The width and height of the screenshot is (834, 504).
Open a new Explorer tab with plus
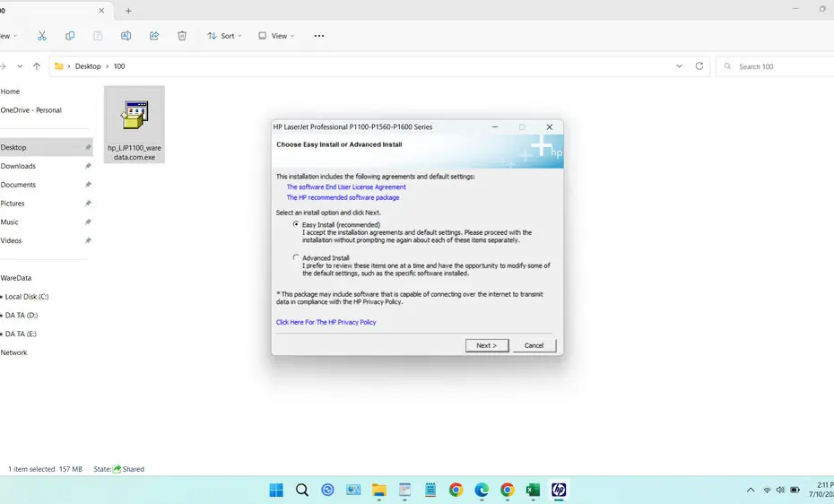[128, 11]
